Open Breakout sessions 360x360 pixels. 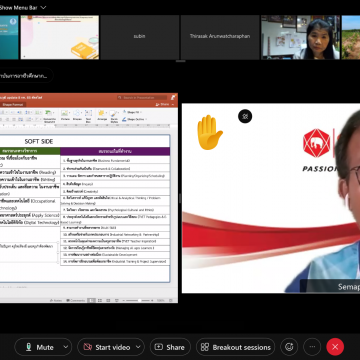coord(236,347)
